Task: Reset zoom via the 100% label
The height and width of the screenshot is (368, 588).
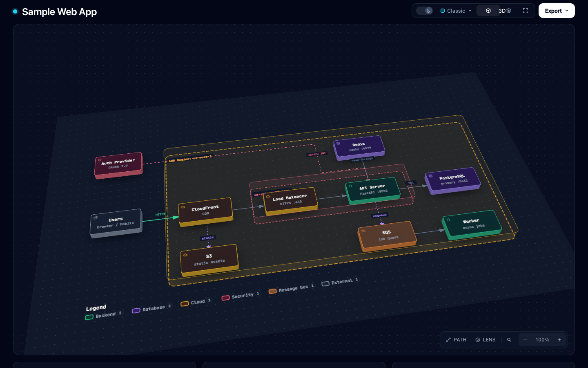Action: 542,340
